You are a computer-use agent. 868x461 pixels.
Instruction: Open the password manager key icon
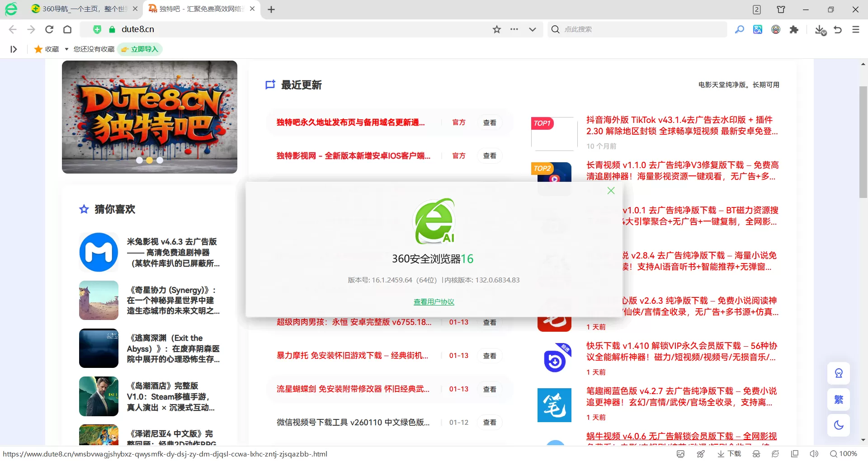tap(740, 29)
